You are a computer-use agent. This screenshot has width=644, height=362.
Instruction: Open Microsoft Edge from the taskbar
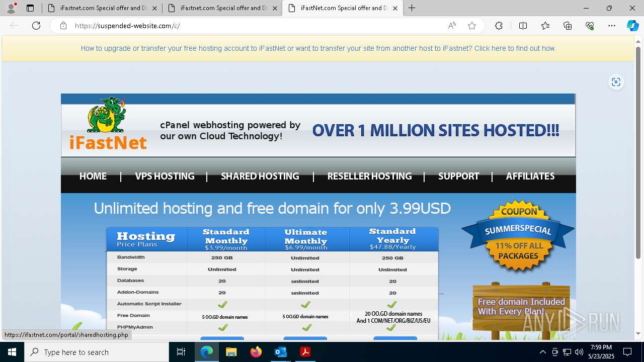[x=207, y=352]
